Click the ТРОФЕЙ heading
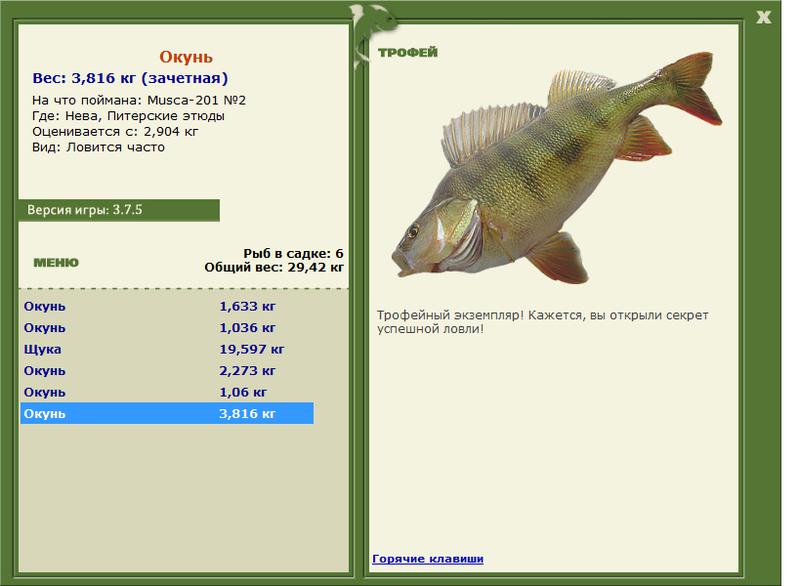The width and height of the screenshot is (800, 586). [x=408, y=53]
